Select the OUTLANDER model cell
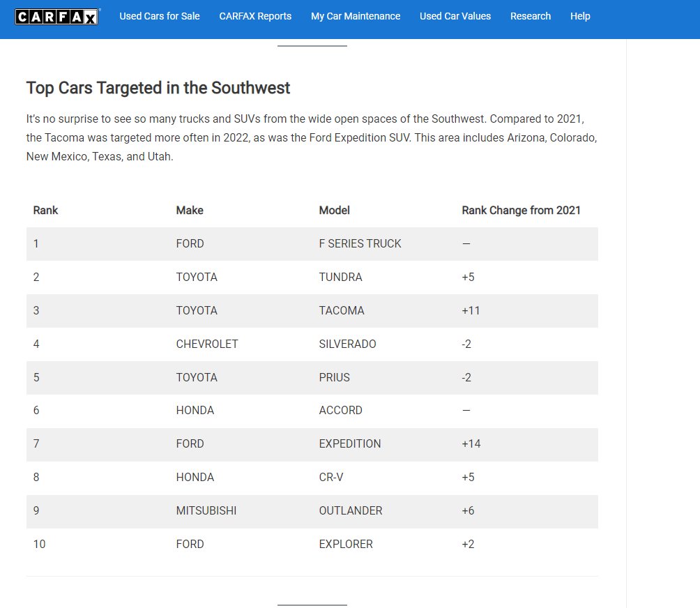The height and width of the screenshot is (608, 700). [351, 510]
